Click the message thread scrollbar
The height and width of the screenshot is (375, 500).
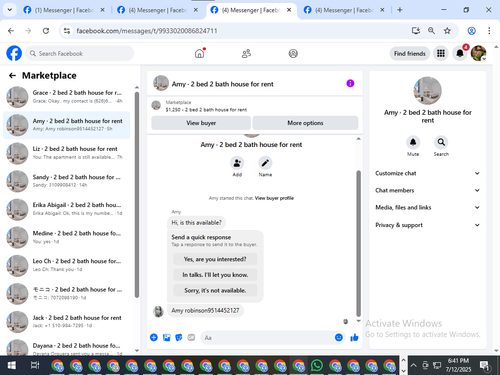(359, 243)
